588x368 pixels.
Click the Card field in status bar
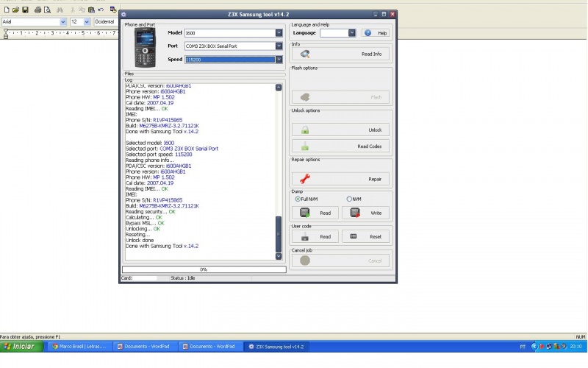[x=144, y=278]
